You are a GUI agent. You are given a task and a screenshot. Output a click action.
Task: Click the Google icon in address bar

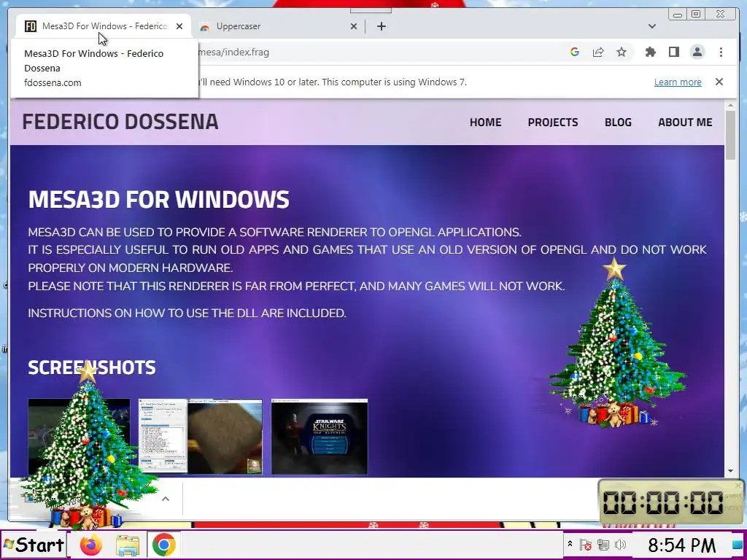[575, 52]
